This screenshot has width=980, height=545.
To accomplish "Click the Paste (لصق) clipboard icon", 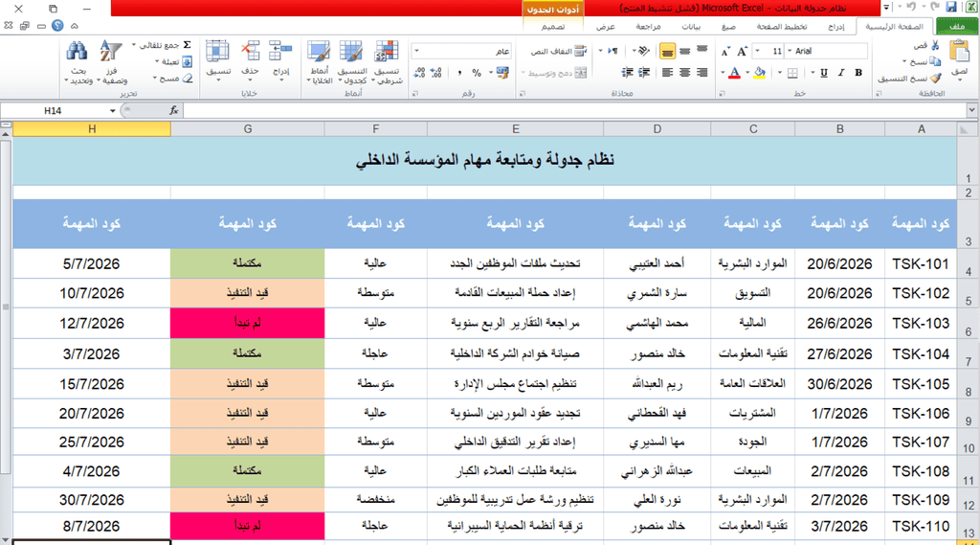I will tap(959, 51).
